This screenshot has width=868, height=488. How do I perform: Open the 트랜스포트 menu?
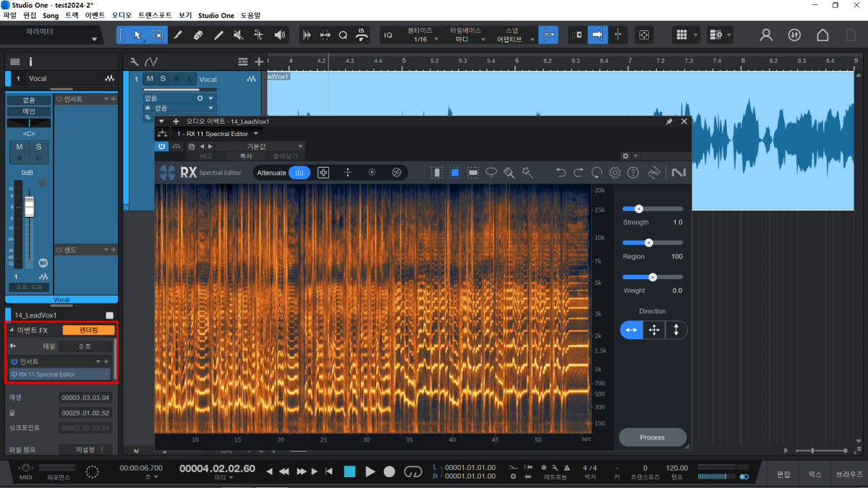point(156,15)
